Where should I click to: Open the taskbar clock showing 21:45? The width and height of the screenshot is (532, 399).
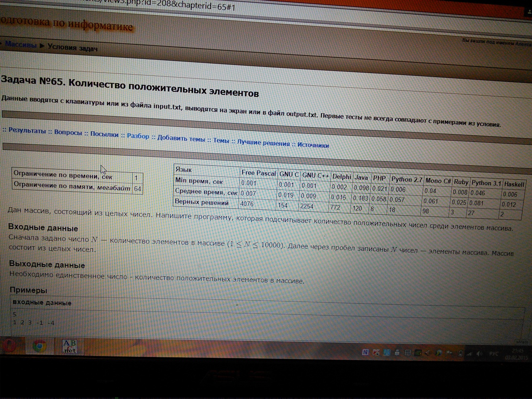pyautogui.click(x=516, y=354)
